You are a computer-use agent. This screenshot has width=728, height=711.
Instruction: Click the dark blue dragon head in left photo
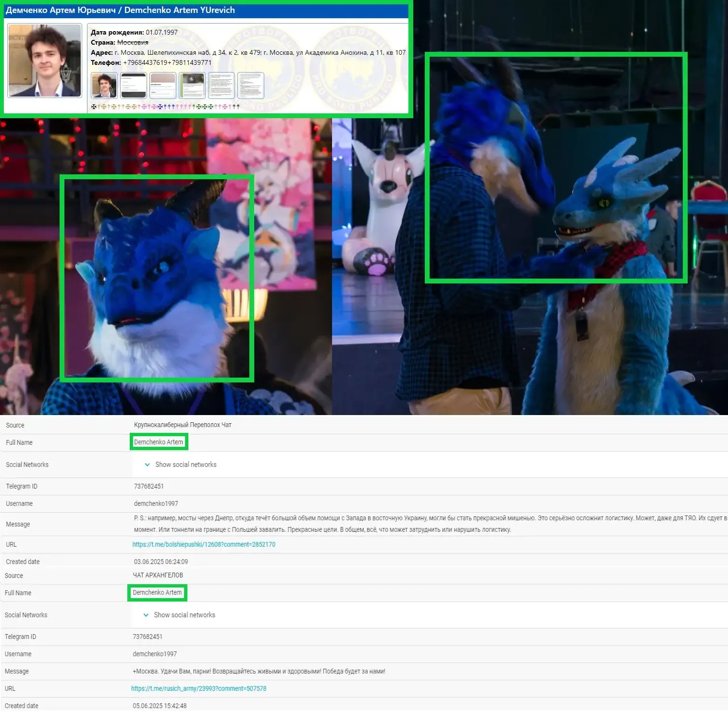(x=154, y=269)
